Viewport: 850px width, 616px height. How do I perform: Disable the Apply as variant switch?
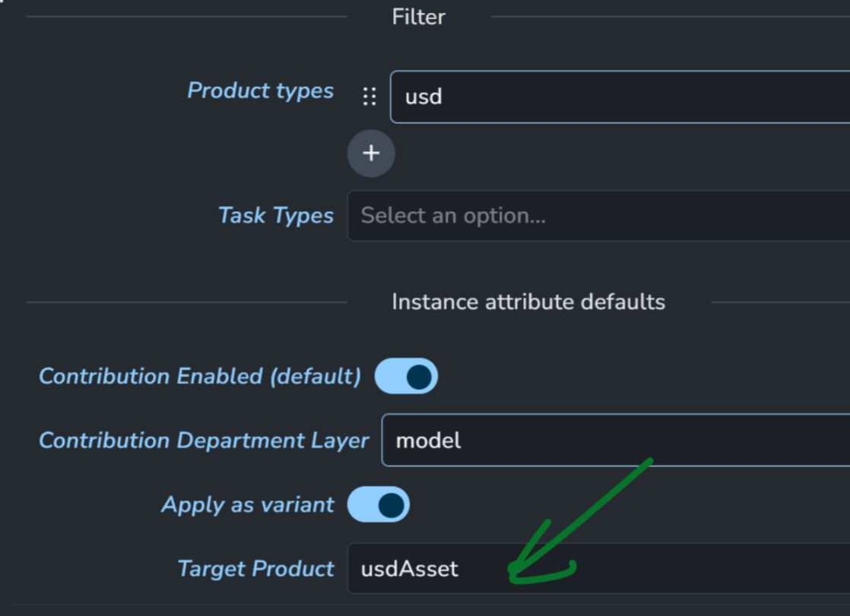pyautogui.click(x=379, y=504)
